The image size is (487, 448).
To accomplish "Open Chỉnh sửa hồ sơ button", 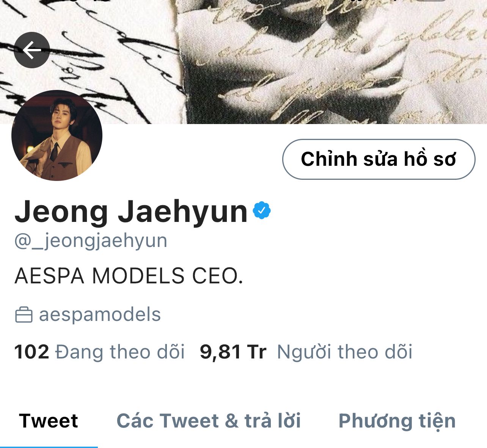I will pos(379,159).
